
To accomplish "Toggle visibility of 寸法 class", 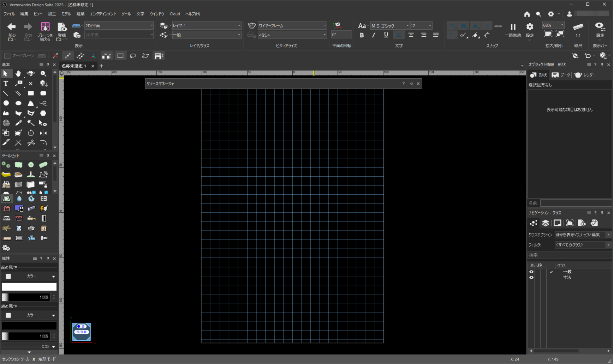I will point(531,277).
